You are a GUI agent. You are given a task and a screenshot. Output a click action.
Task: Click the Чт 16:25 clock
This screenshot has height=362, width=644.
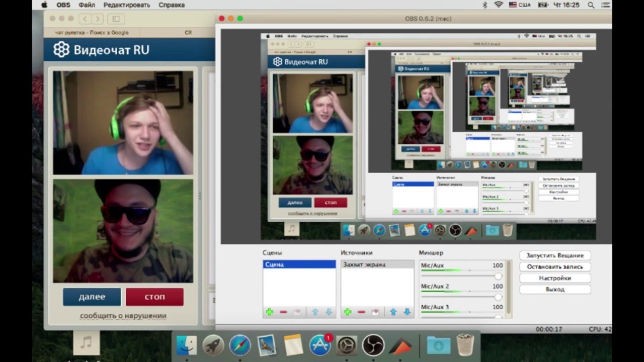tap(567, 5)
